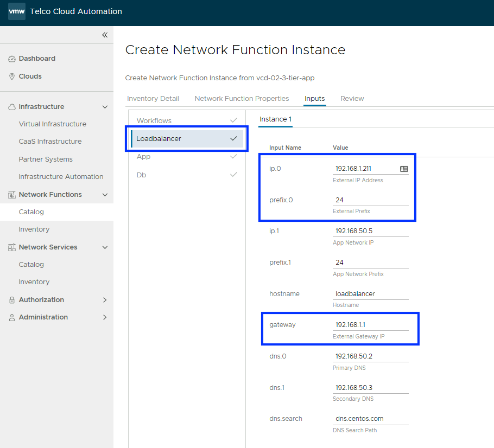This screenshot has height=448, width=494.
Task: Collapse the Network Services section chevron
Action: click(105, 247)
